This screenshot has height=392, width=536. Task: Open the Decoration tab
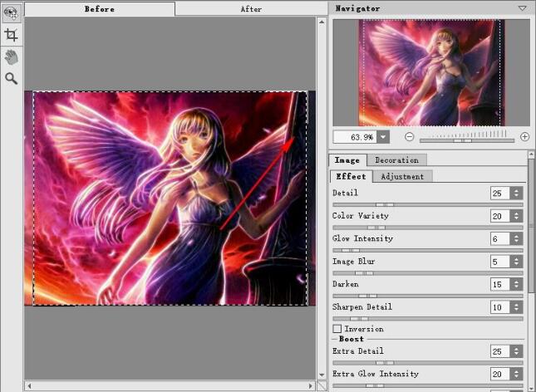point(397,160)
